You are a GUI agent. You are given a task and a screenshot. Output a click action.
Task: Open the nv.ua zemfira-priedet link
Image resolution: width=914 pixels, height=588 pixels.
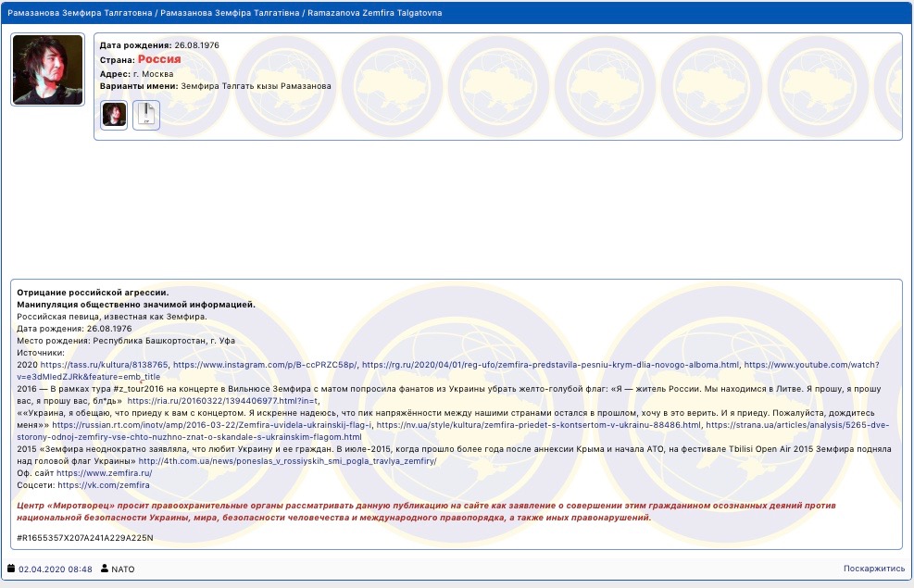(539, 425)
